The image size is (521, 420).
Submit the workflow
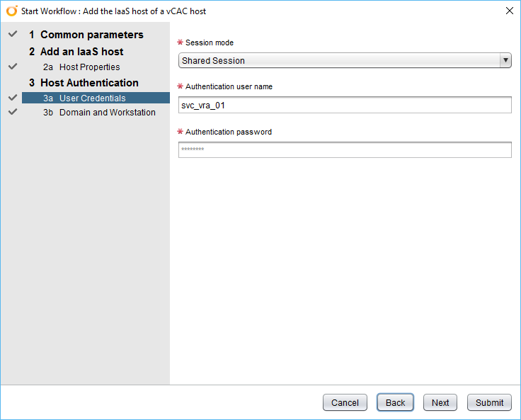click(x=489, y=402)
